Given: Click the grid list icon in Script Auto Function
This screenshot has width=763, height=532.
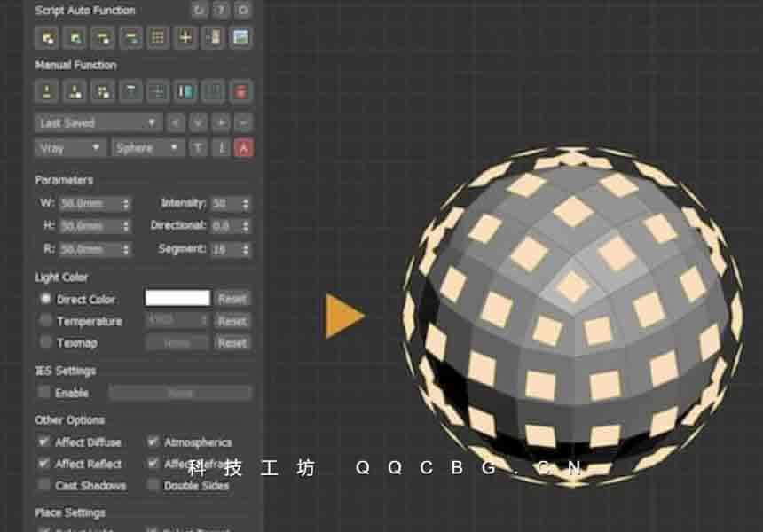Looking at the screenshot, I should [156, 37].
